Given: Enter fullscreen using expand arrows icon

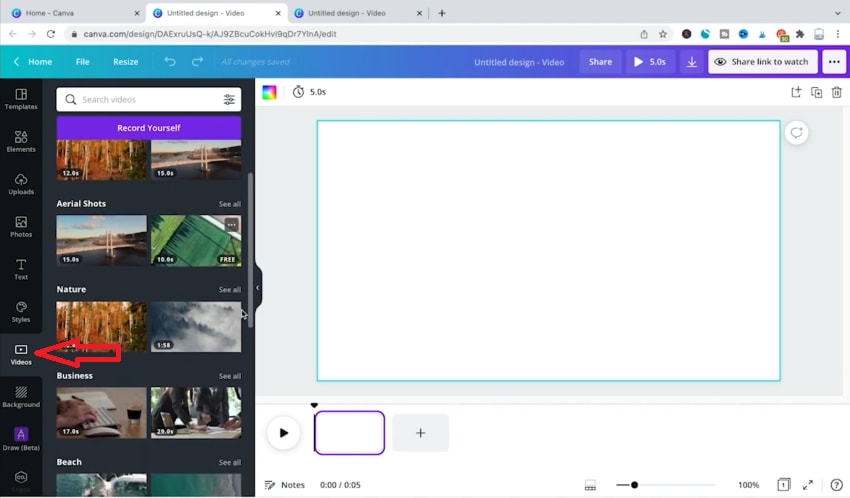Looking at the screenshot, I should (x=808, y=485).
